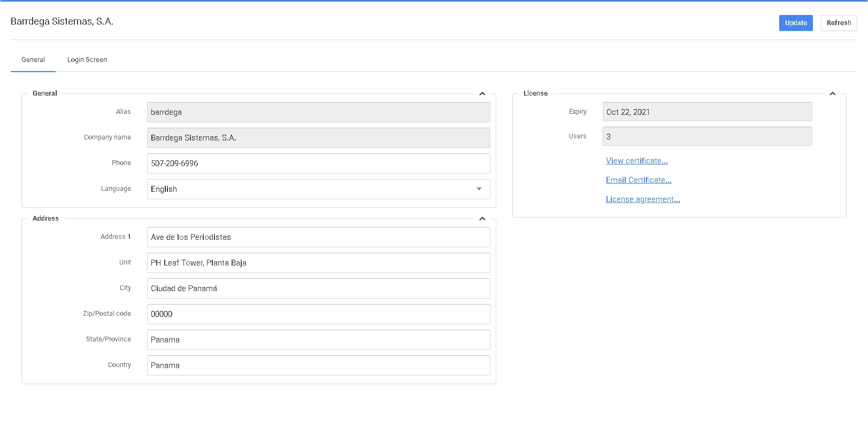This screenshot has height=421, width=868.
Task: Click the Update button
Action: coord(795,23)
